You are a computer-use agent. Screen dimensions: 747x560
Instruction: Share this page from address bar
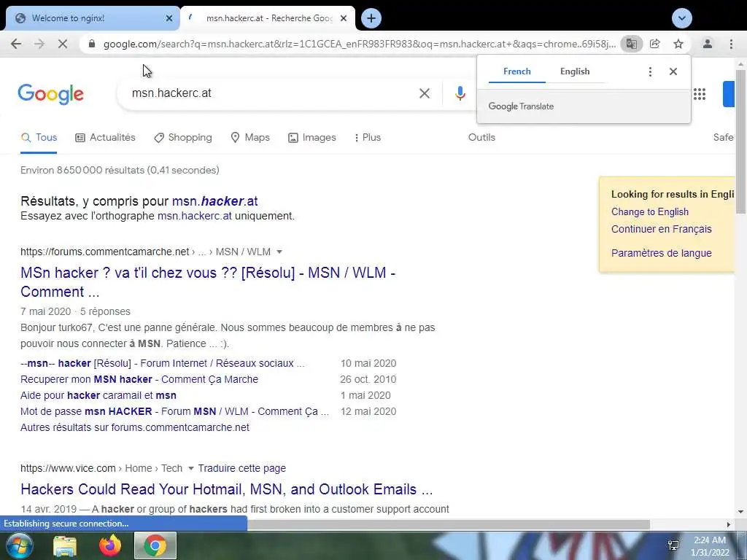tap(655, 44)
